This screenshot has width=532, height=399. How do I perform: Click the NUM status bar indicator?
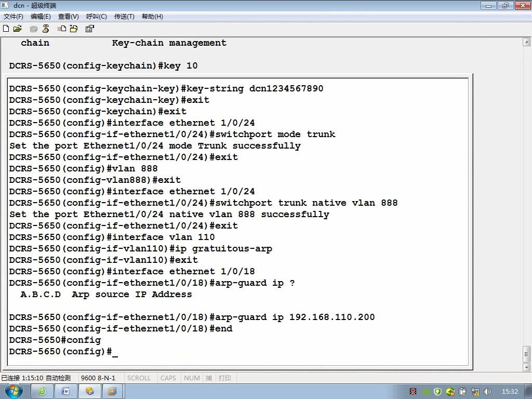192,378
